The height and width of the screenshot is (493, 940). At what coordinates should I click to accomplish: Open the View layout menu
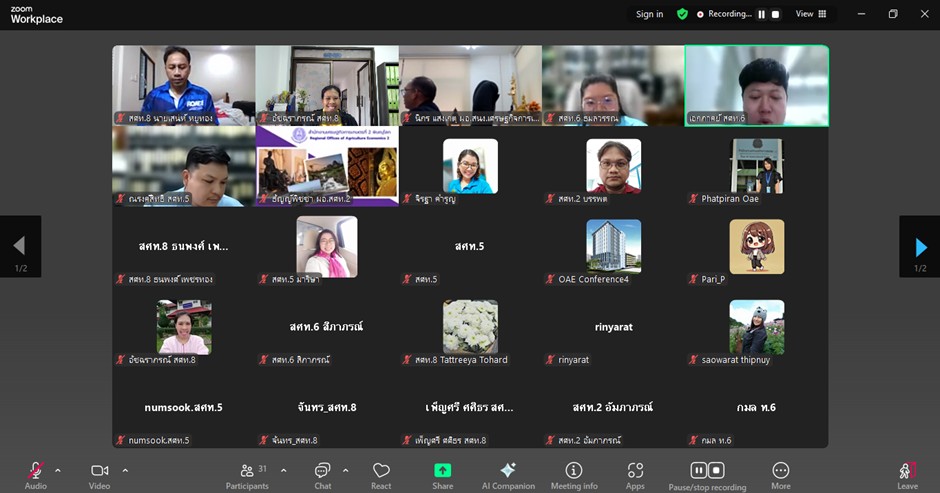[x=810, y=14]
